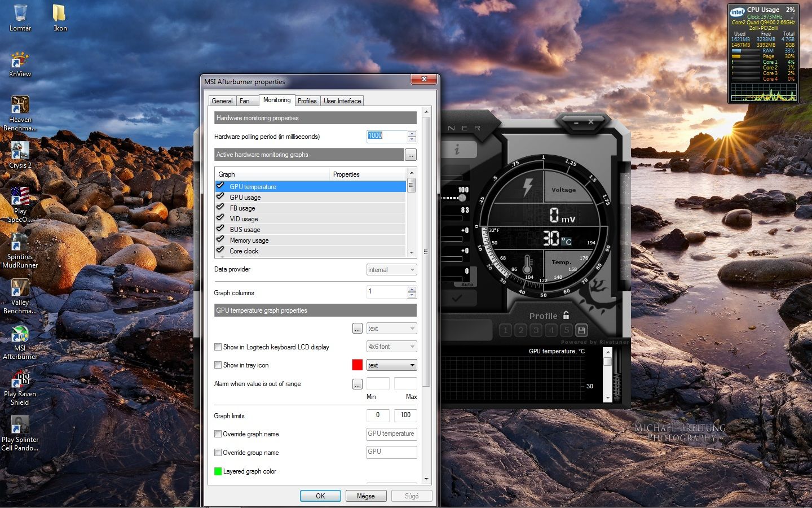
Task: Minimize the Afterburner skin window
Action: coord(576,122)
